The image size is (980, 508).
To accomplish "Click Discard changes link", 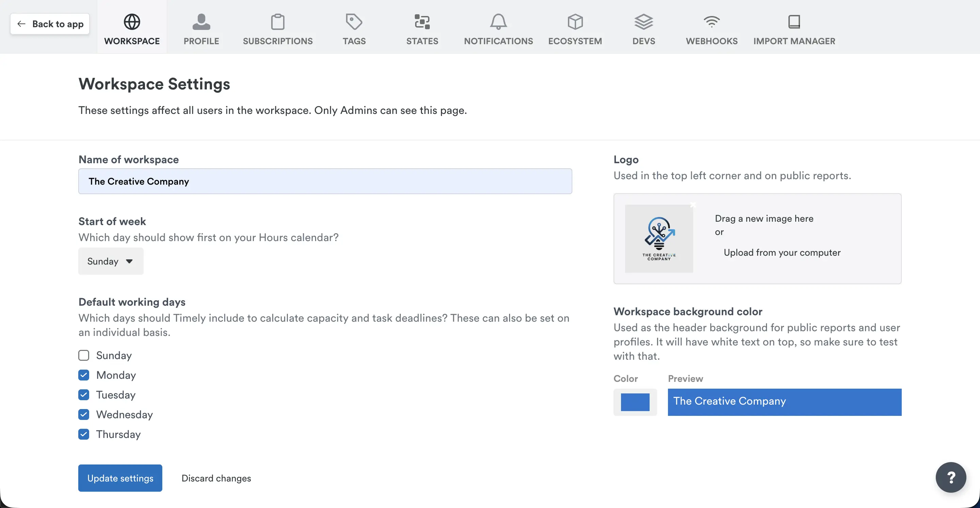I will pyautogui.click(x=216, y=478).
